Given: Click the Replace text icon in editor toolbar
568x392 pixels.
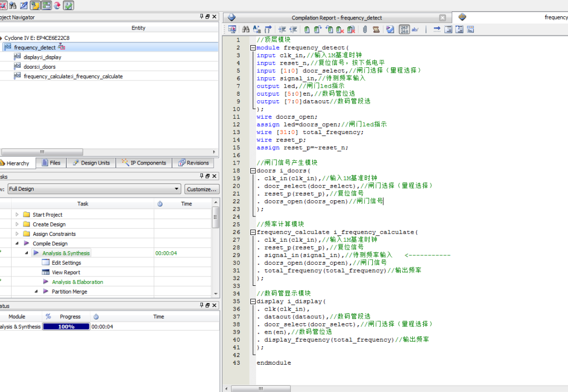Looking at the screenshot, I should [257, 29].
